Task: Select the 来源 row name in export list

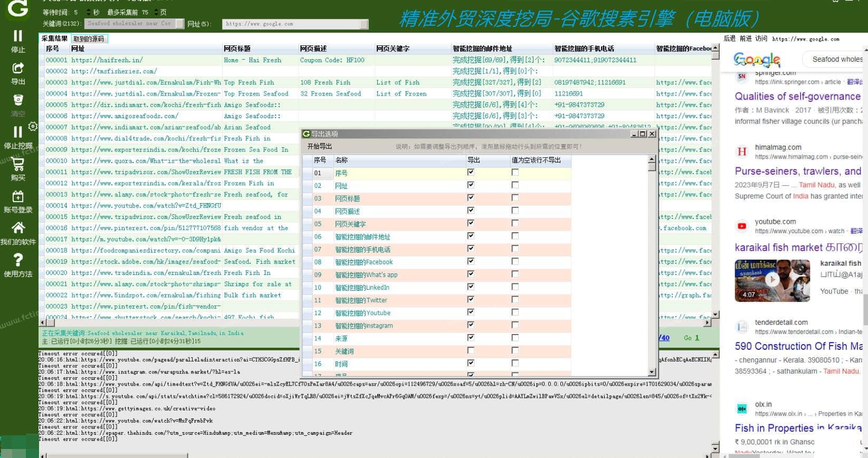Action: 341,339
